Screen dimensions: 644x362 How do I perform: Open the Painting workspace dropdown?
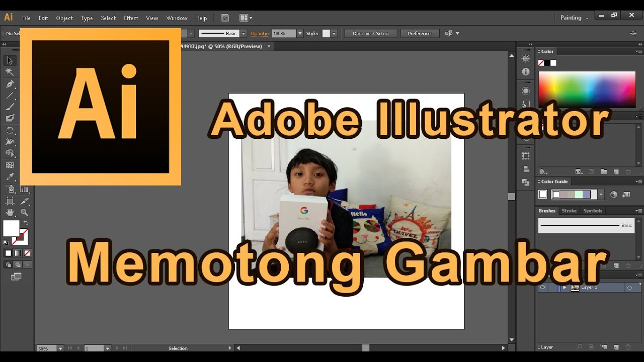click(x=575, y=18)
